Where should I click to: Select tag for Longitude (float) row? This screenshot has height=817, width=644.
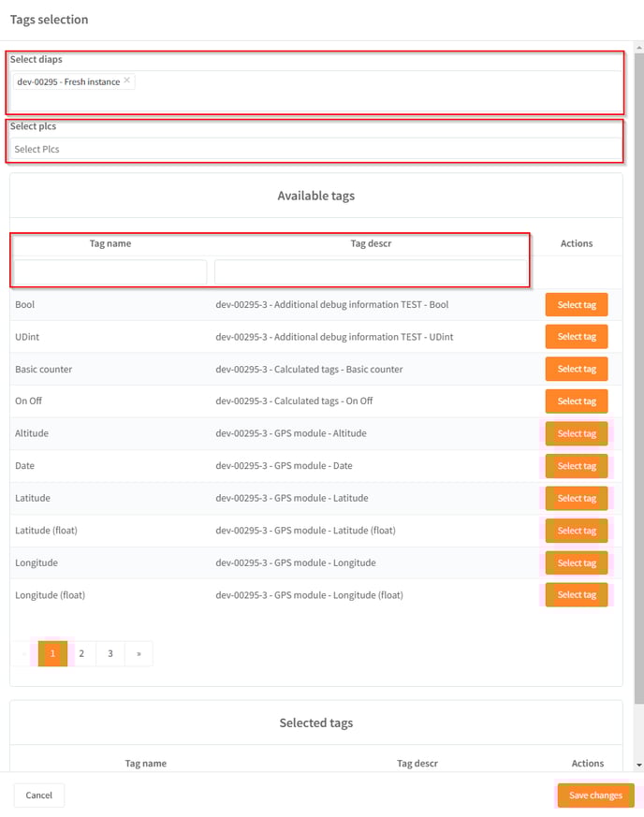coord(577,595)
